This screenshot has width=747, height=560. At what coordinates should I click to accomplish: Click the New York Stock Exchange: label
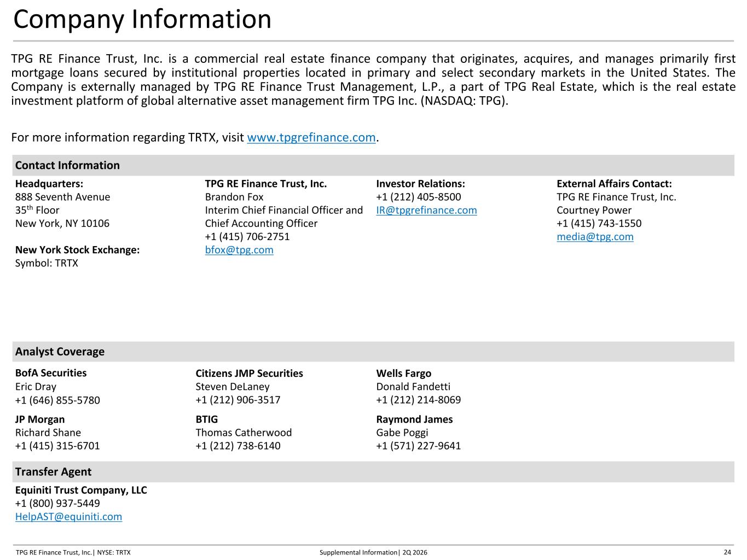(x=77, y=250)
